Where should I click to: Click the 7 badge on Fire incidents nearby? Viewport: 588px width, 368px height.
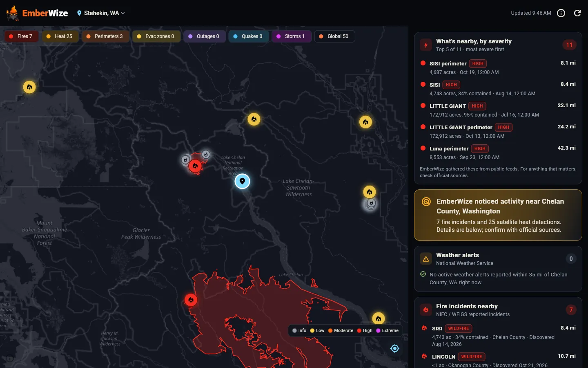coord(571,310)
